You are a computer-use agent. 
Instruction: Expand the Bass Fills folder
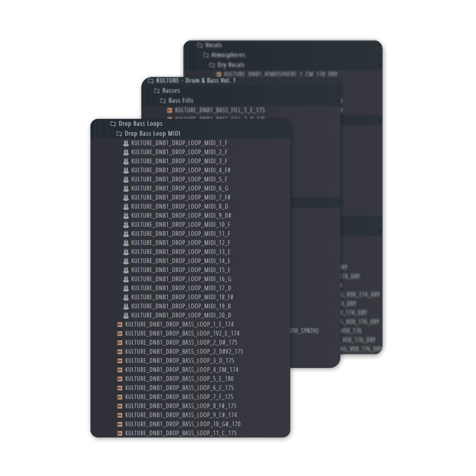coord(163,101)
